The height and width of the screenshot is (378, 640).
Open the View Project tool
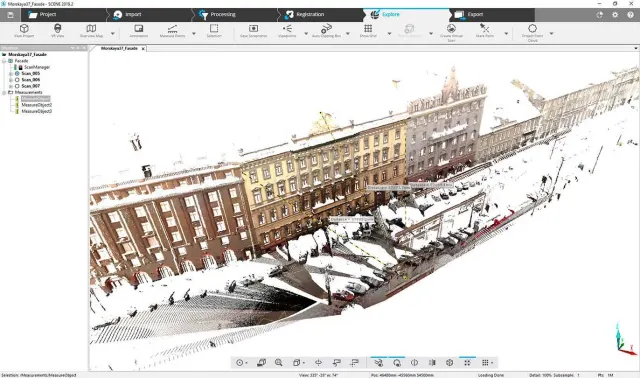(x=24, y=31)
